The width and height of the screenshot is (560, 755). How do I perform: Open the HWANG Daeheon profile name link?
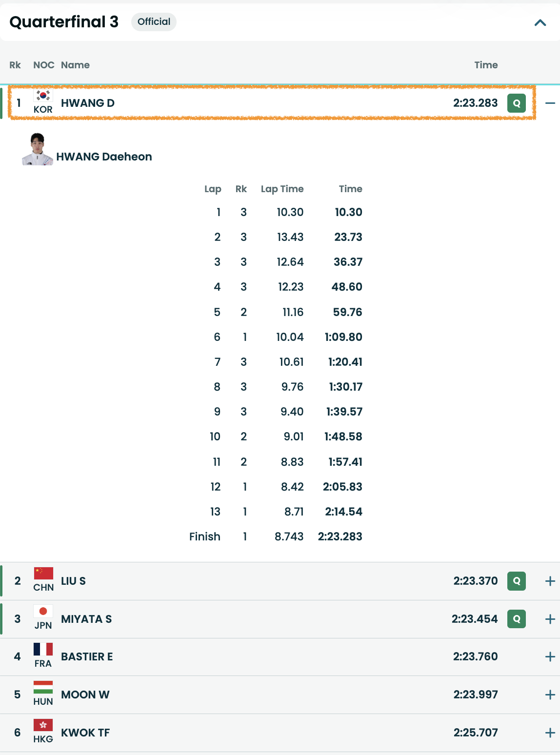[x=104, y=157]
